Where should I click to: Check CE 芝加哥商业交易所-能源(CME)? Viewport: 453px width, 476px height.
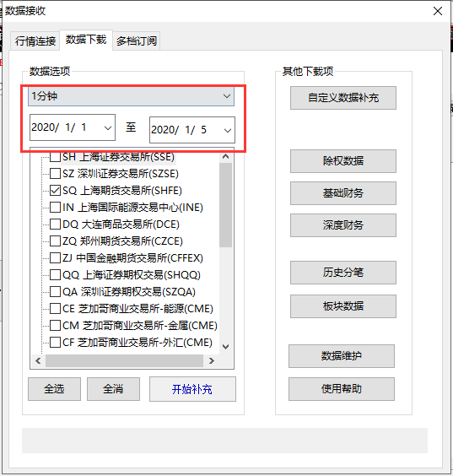[55, 309]
